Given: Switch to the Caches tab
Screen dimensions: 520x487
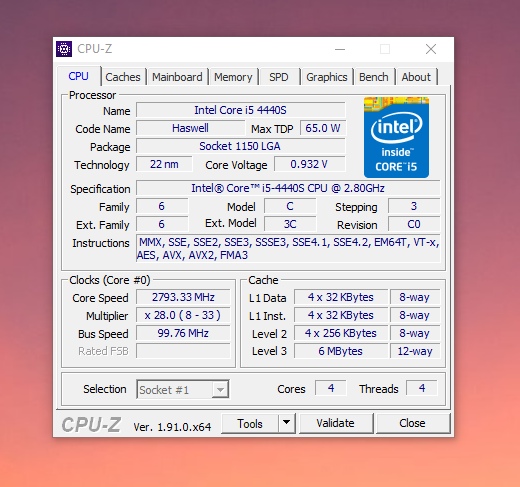Looking at the screenshot, I should (123, 77).
